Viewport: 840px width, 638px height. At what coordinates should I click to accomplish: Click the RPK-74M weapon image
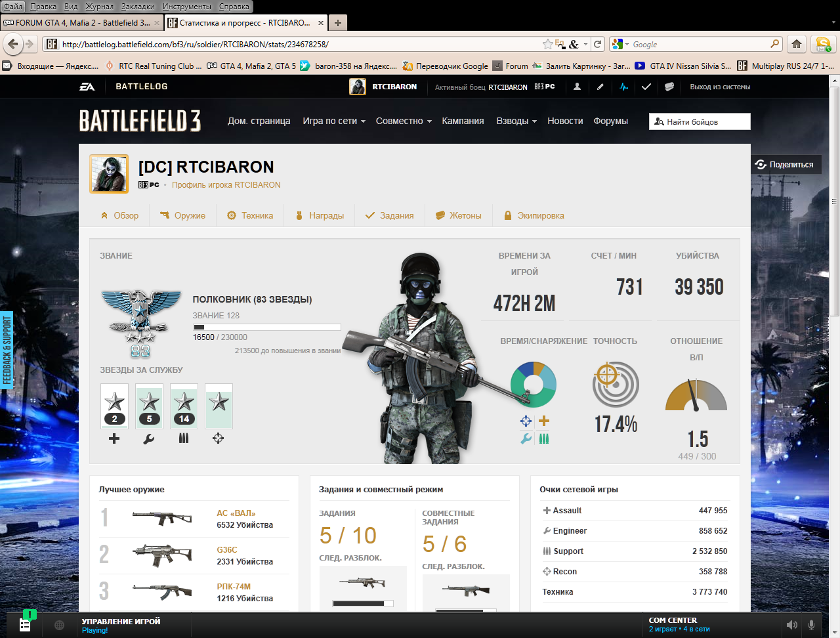tap(162, 591)
